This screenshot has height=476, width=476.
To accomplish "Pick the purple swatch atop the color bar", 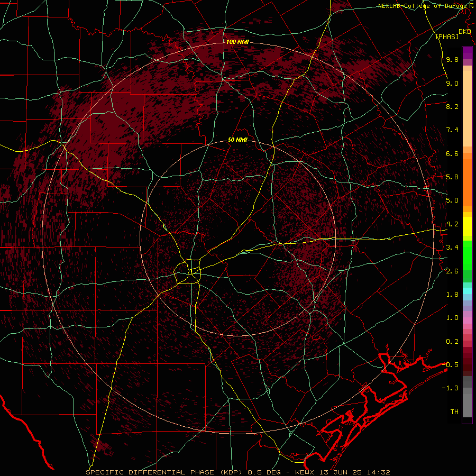I will 467,53.
